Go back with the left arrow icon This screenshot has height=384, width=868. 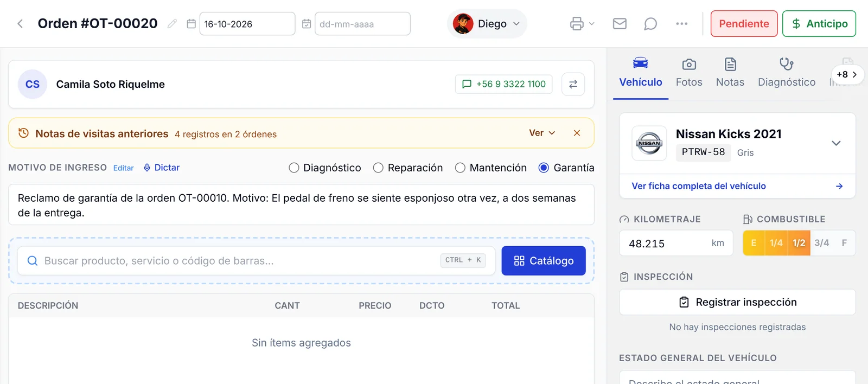tap(20, 24)
